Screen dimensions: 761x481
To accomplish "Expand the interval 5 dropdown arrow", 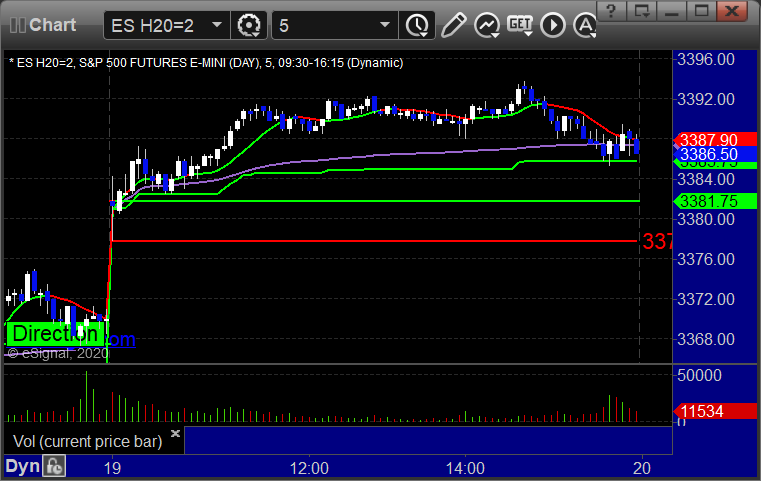I will 385,25.
